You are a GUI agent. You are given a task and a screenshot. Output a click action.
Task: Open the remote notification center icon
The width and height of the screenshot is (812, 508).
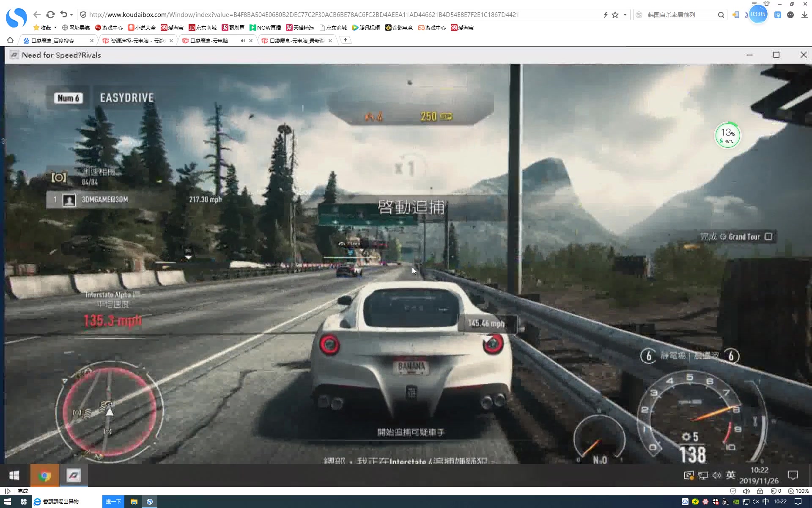point(793,475)
